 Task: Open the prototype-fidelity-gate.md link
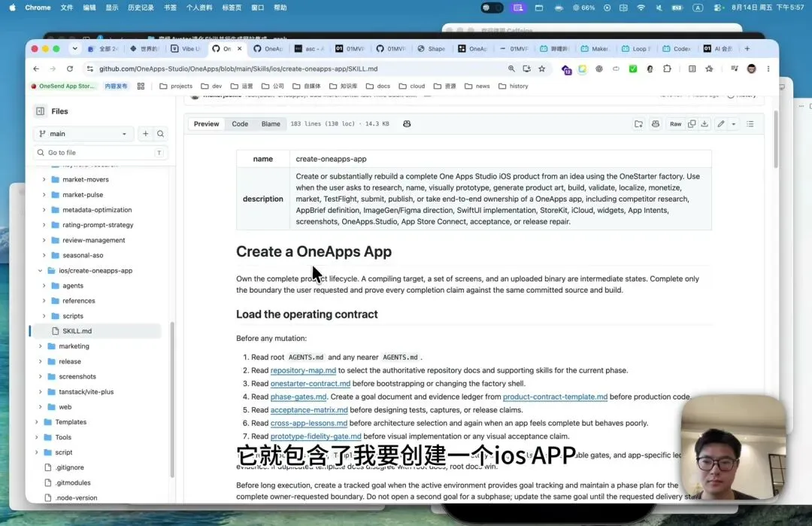point(316,436)
